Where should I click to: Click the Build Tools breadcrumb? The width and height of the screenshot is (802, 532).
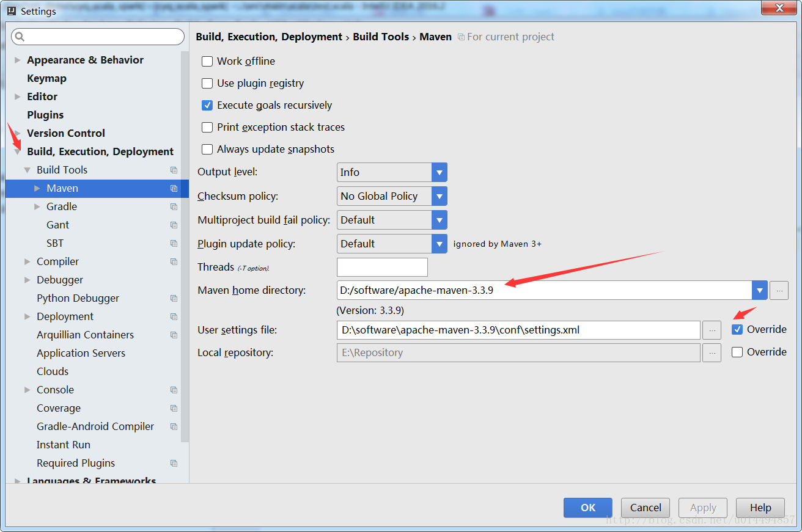(381, 37)
